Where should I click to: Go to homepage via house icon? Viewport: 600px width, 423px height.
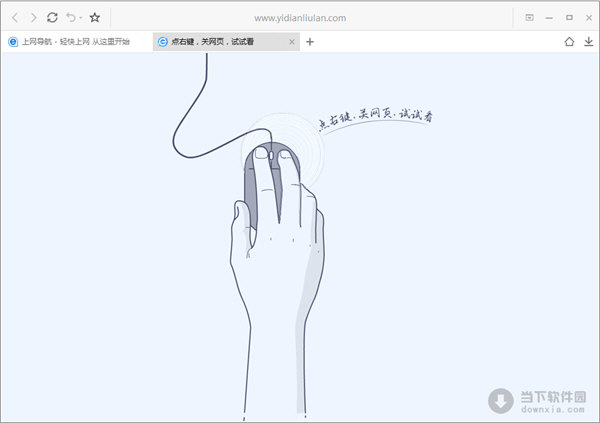click(569, 41)
